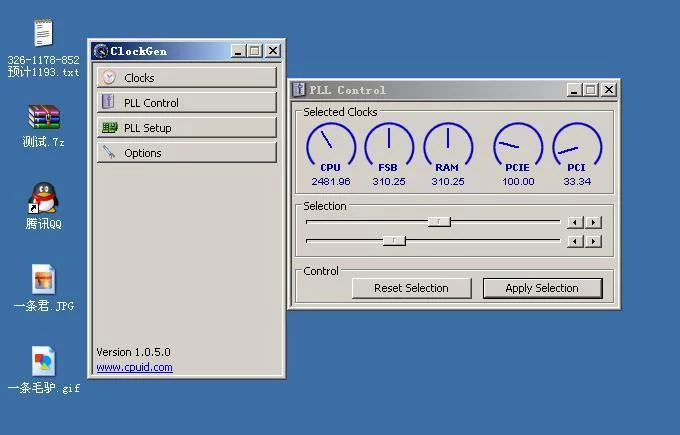Click the CPU clock gauge dial
The height and width of the screenshot is (435, 680).
coord(330,147)
